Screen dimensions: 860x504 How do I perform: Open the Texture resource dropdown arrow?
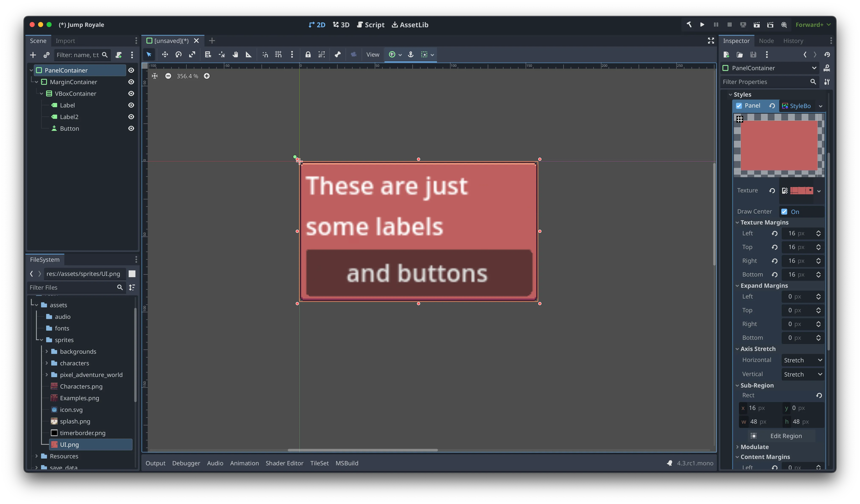coord(819,191)
